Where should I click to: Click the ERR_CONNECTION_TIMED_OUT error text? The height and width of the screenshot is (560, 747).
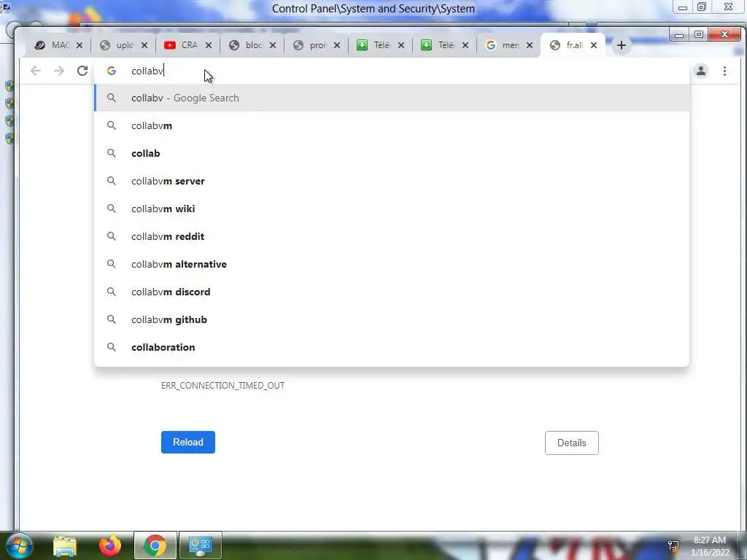tap(222, 385)
